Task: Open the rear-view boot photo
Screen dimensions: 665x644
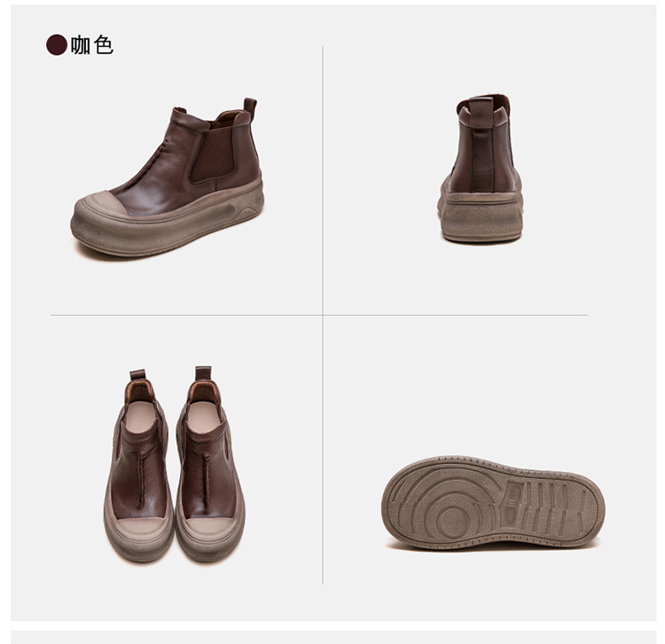Action: 480,169
